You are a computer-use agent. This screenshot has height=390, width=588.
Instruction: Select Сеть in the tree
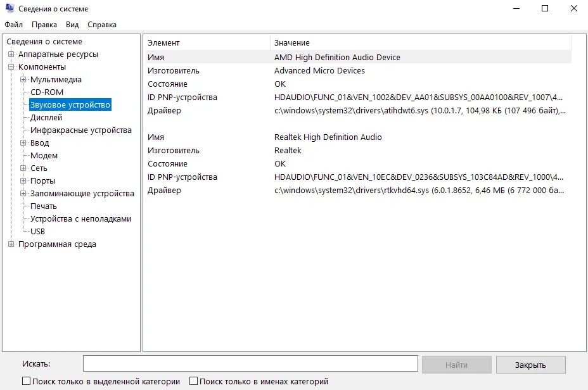pyautogui.click(x=39, y=168)
